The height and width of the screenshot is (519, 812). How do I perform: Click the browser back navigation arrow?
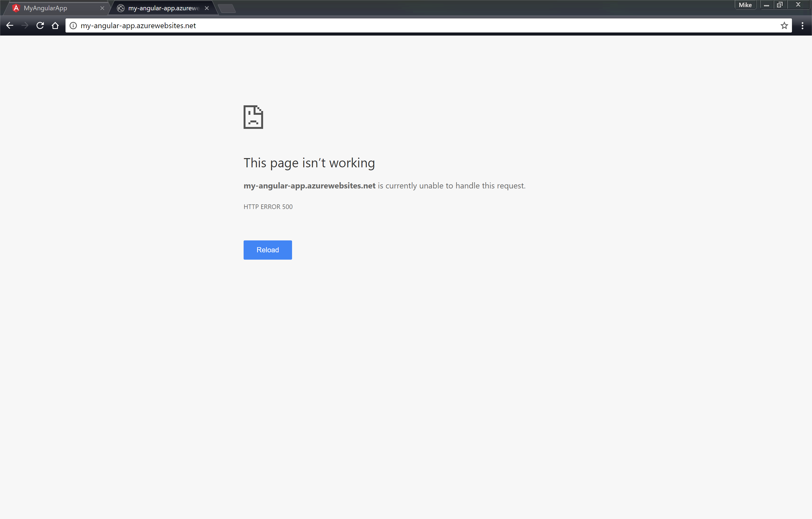(10, 25)
